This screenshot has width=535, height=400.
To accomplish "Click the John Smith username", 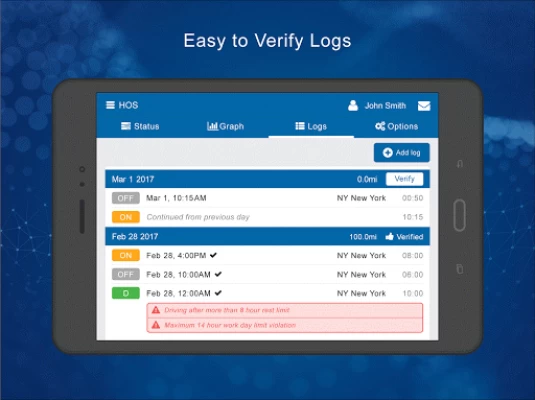I will tap(385, 106).
